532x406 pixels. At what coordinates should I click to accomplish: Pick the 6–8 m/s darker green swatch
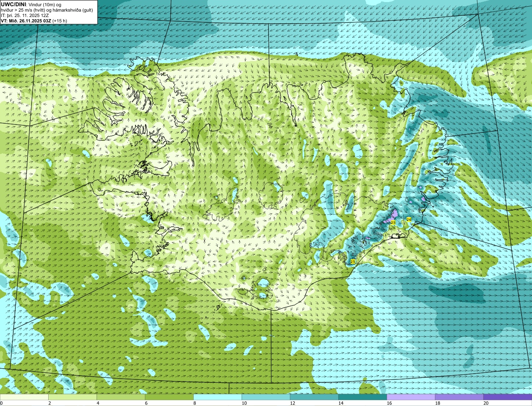169,397
